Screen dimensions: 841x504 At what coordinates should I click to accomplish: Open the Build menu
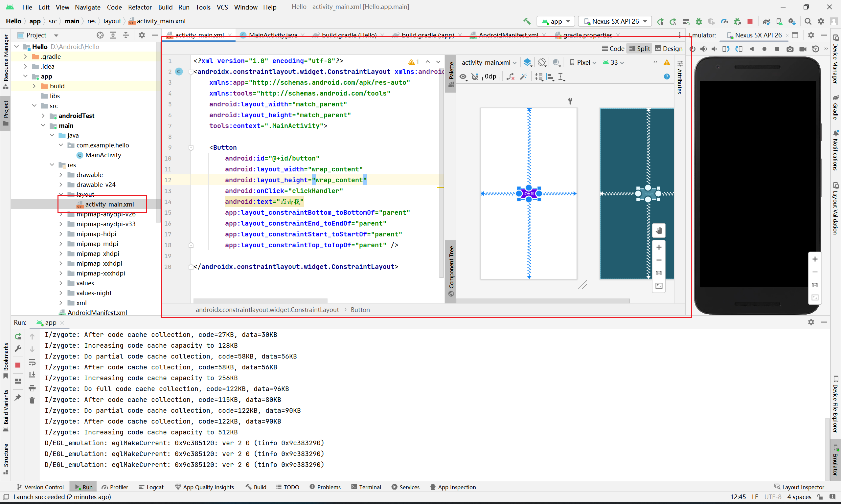pyautogui.click(x=165, y=7)
